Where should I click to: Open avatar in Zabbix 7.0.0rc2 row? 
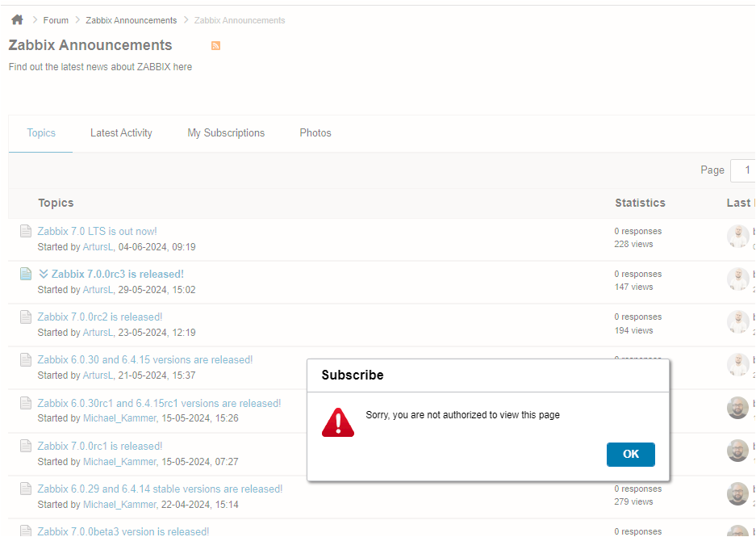pyautogui.click(x=737, y=322)
